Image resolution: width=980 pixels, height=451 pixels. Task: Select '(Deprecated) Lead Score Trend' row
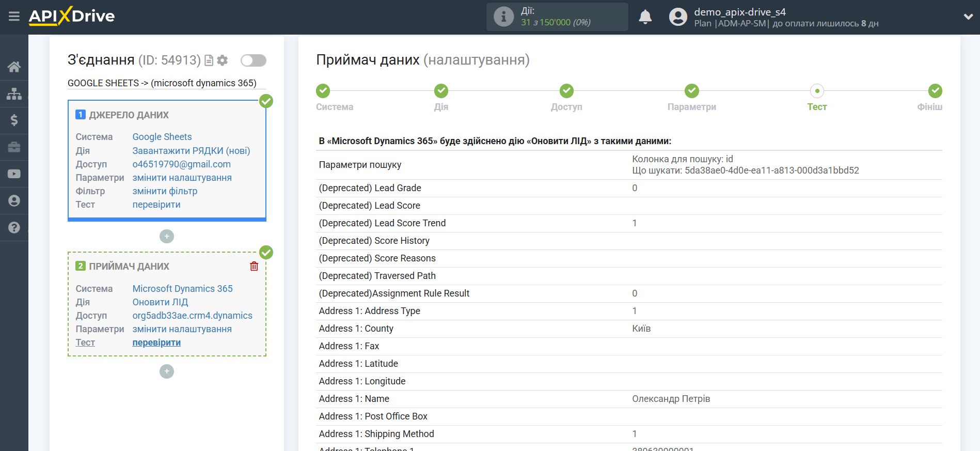629,223
